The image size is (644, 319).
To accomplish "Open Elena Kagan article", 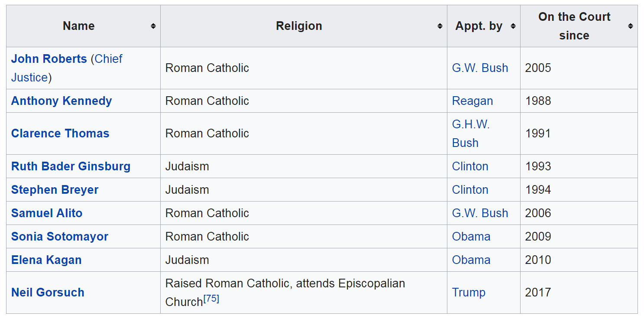I will [46, 260].
